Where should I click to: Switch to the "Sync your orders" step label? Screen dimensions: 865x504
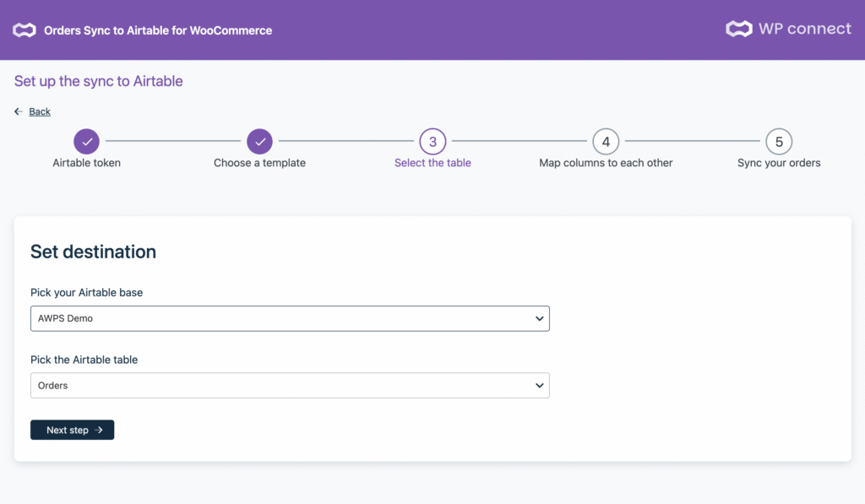click(x=779, y=163)
